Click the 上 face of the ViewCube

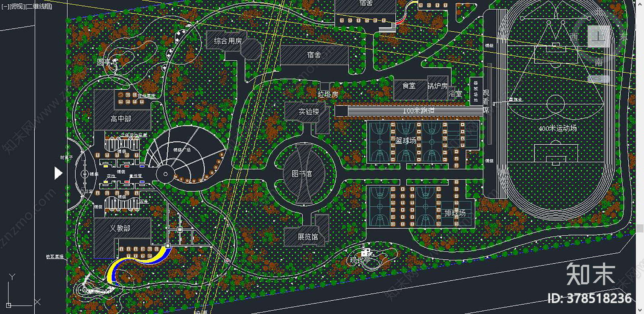599,36
